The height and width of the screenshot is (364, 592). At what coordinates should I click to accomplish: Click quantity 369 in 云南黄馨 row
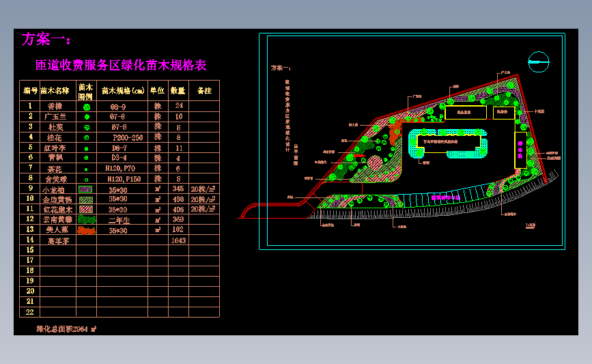[x=178, y=219]
